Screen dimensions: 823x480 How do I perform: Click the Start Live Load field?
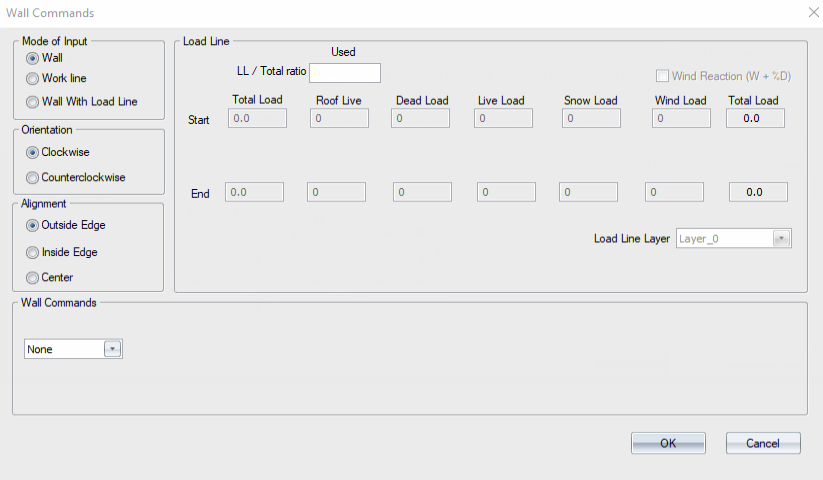tap(503, 119)
